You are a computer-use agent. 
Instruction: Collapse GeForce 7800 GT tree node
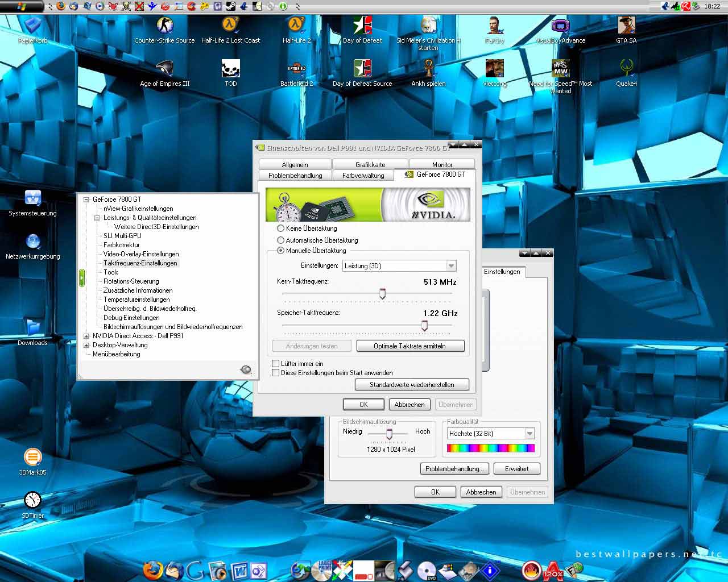tap(86, 199)
